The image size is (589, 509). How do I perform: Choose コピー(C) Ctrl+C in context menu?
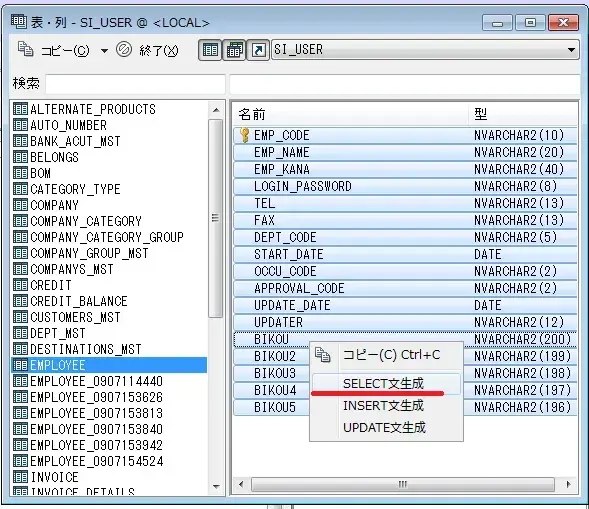(386, 355)
